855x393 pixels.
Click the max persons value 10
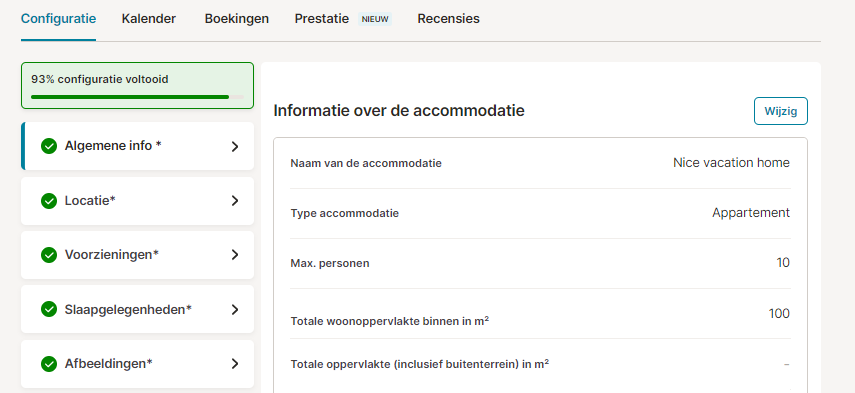783,263
